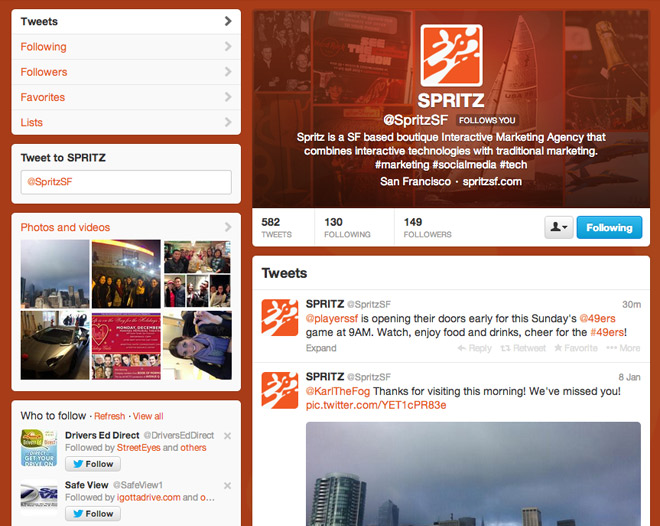Image resolution: width=660 pixels, height=526 pixels.
Task: Expand the first SPRITZ tweet
Action: click(x=321, y=348)
